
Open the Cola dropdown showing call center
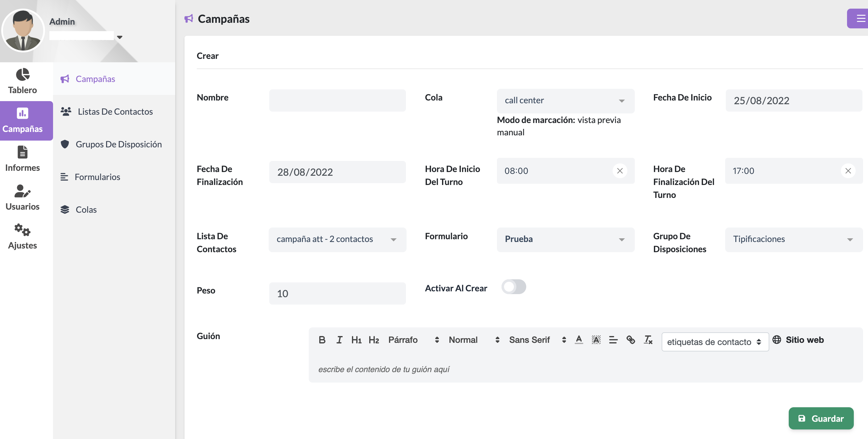click(x=565, y=101)
